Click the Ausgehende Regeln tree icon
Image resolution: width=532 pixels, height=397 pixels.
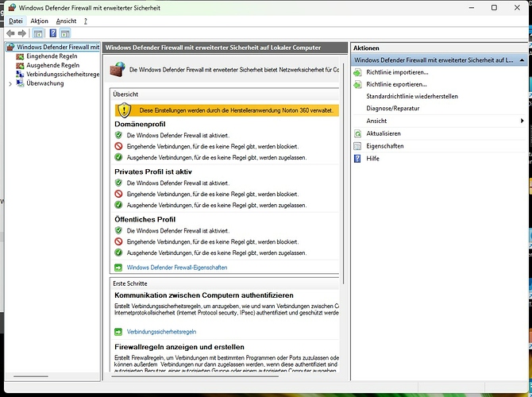click(20, 65)
